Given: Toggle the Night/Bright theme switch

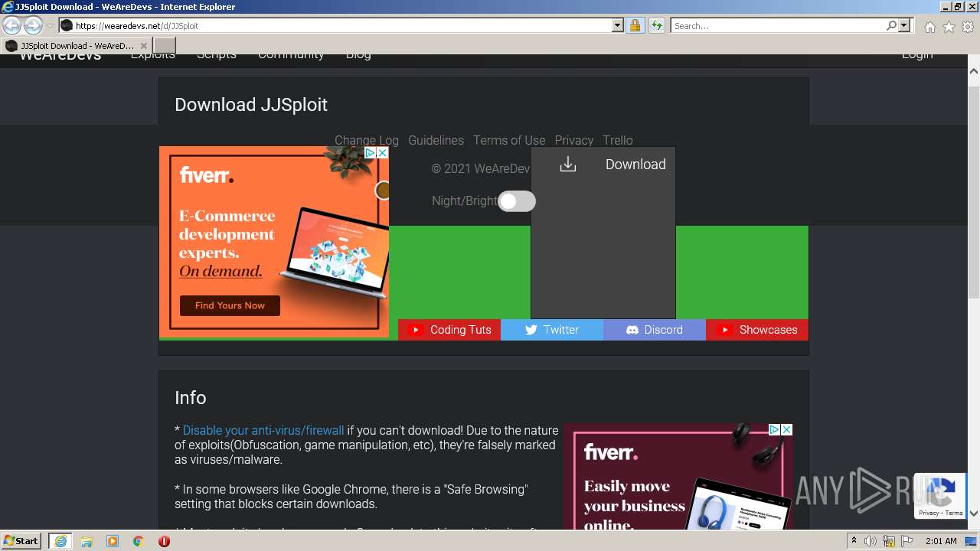Looking at the screenshot, I should tap(517, 201).
